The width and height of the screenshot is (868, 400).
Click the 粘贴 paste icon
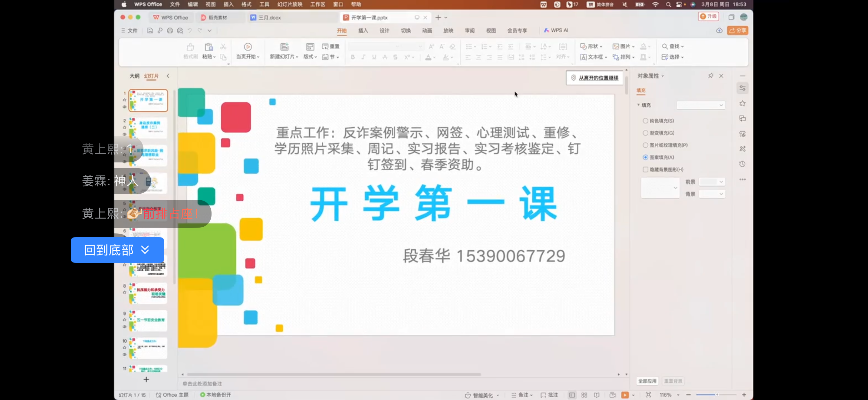209,47
